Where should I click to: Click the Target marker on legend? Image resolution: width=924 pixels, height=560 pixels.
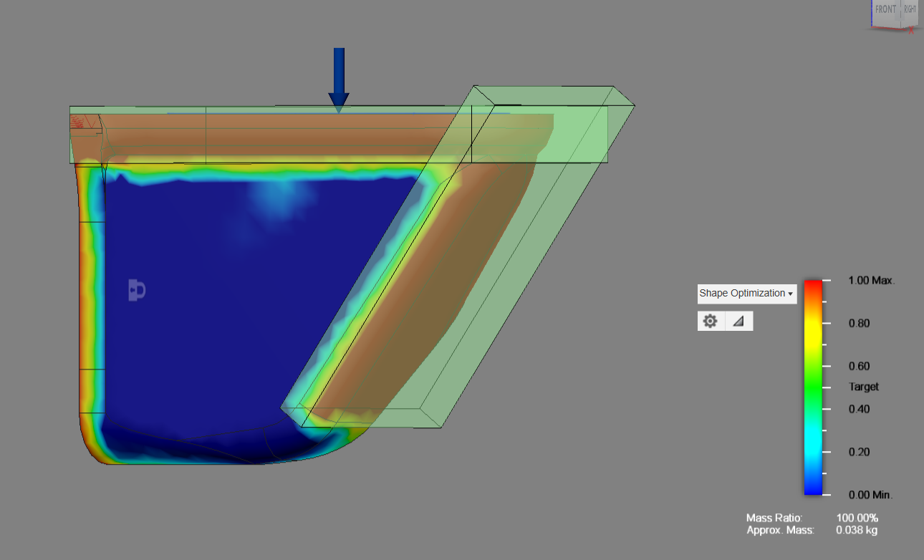click(863, 387)
